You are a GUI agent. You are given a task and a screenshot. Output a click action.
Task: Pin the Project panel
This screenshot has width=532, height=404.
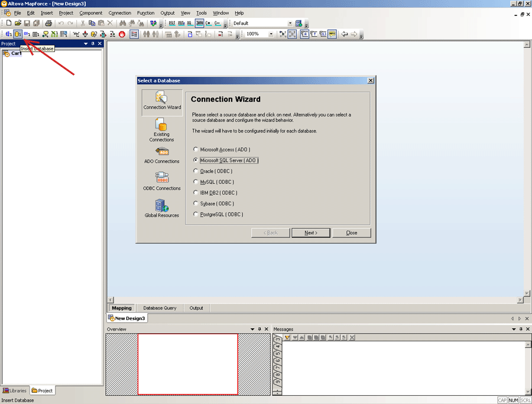93,43
